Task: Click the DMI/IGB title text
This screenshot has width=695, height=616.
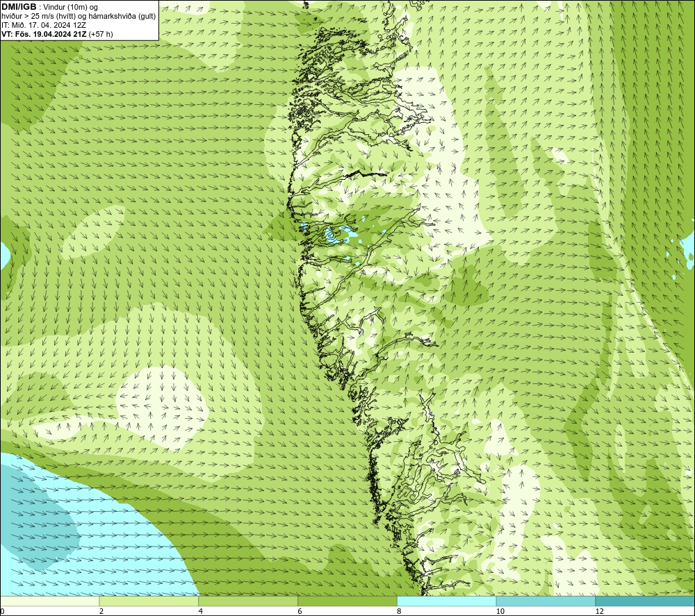Action: [19, 7]
